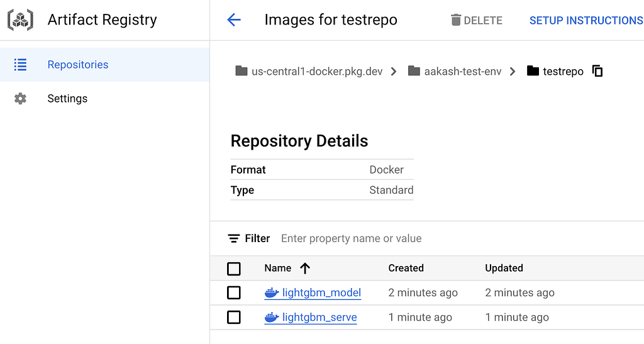The height and width of the screenshot is (344, 644).
Task: Click the 'Images for testrepo' heading
Action: point(331,19)
